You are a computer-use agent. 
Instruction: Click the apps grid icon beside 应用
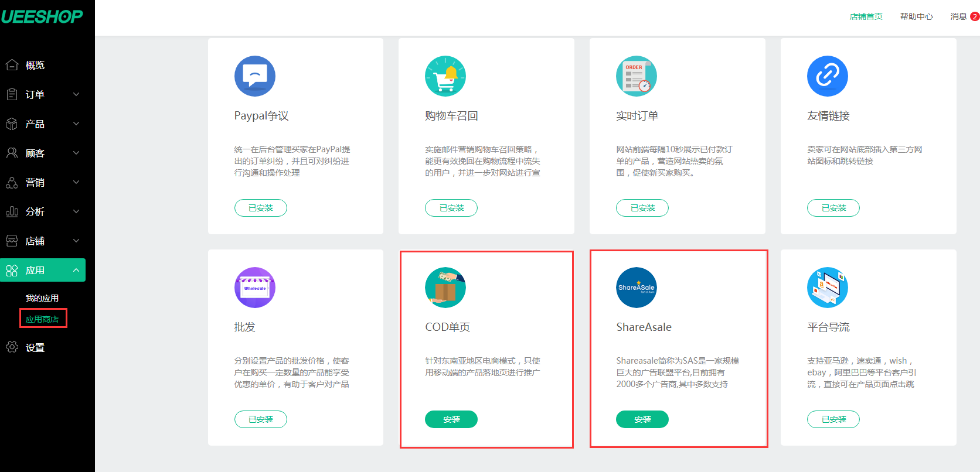(x=12, y=270)
